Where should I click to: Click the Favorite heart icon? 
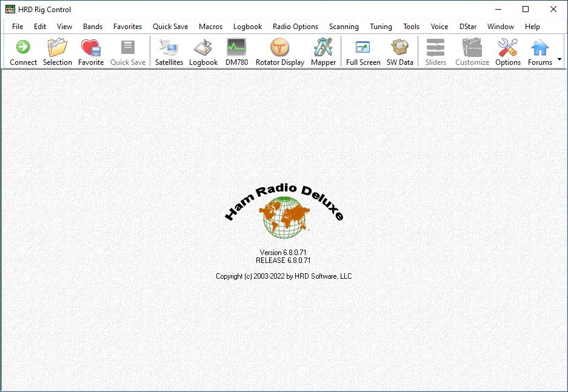[91, 51]
